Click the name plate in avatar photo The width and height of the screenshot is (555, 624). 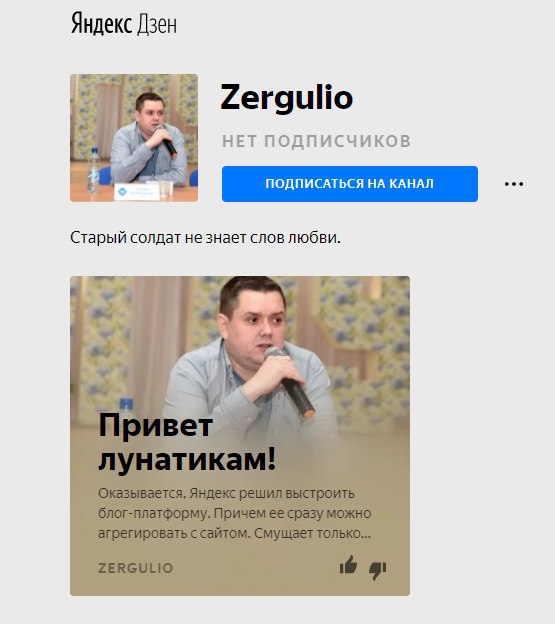tap(137, 191)
